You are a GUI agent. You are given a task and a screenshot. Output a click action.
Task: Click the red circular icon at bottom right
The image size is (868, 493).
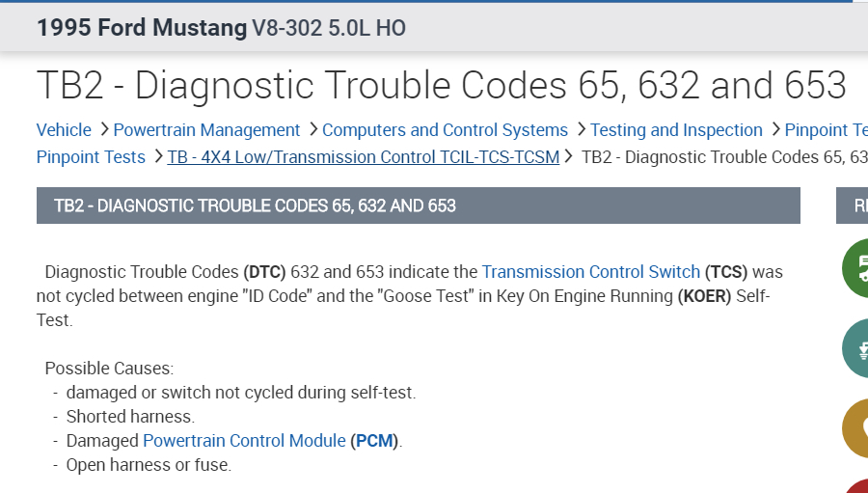856,486
